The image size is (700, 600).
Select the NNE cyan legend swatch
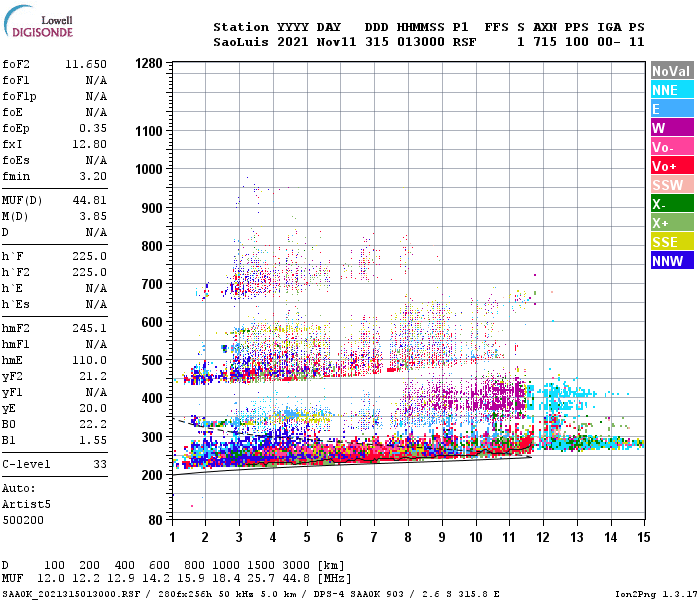[672, 90]
